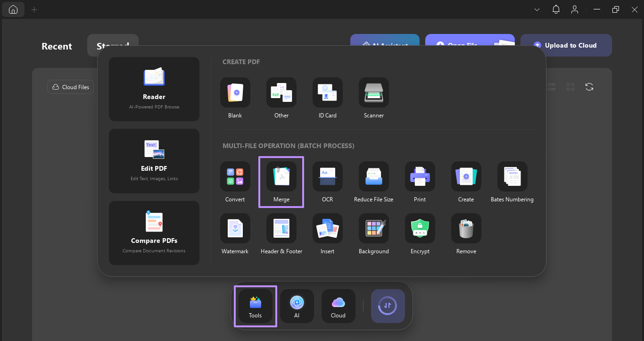Switch to the Recent tab
644x341 pixels.
coord(57,46)
